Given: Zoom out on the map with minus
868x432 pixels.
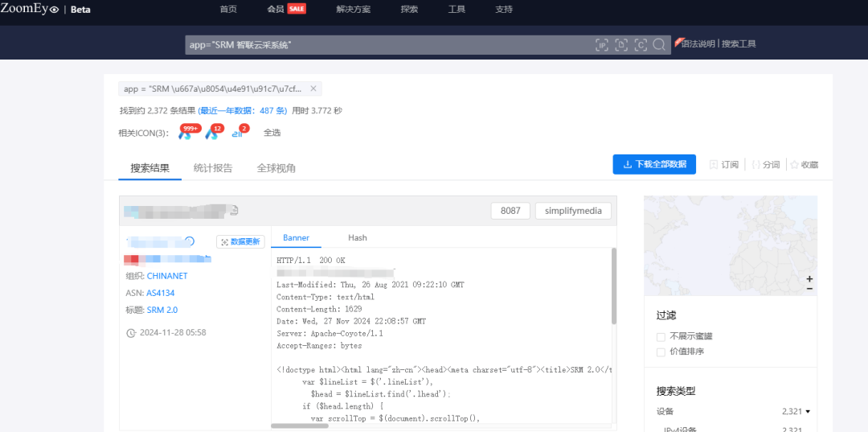Looking at the screenshot, I should click(809, 288).
